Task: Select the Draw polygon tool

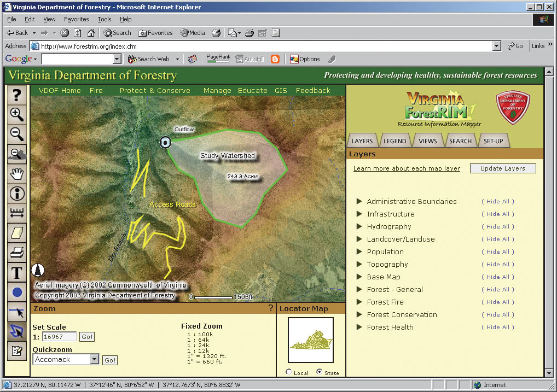Action: [x=17, y=332]
